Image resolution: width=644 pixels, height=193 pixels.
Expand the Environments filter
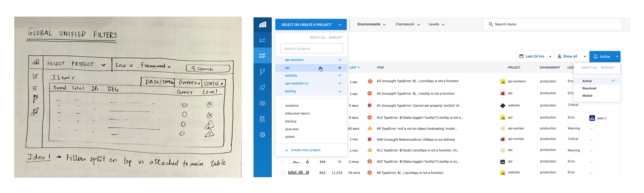(371, 24)
